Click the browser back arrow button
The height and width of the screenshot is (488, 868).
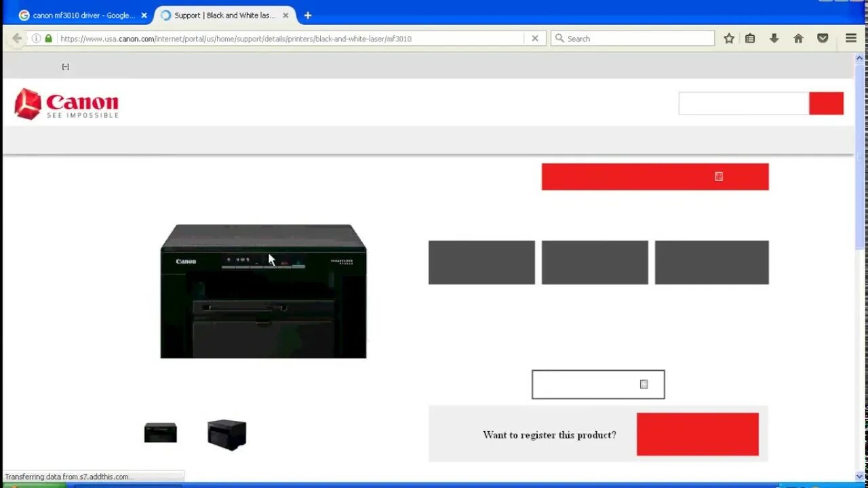[17, 39]
